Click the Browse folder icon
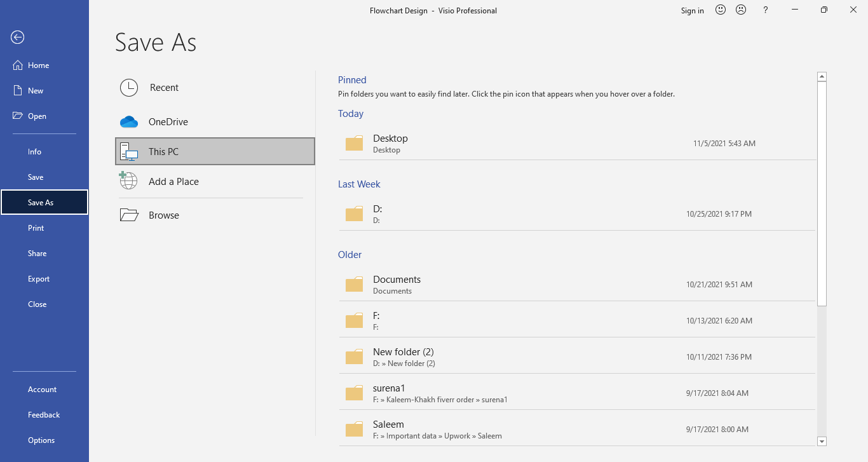The width and height of the screenshot is (868, 462). 129,215
